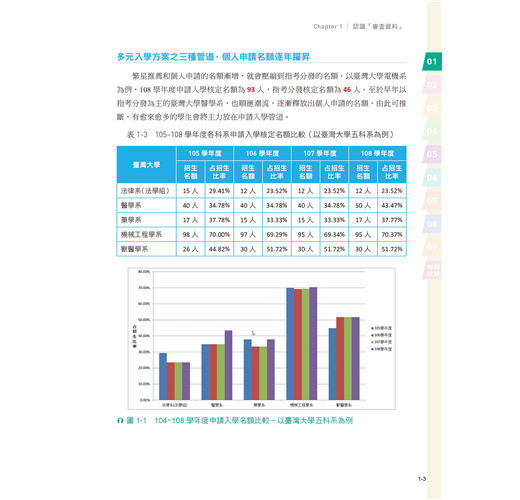Screen dimensions: 520x500
Task: Click the 108 學年度 table column header
Action: (377, 153)
